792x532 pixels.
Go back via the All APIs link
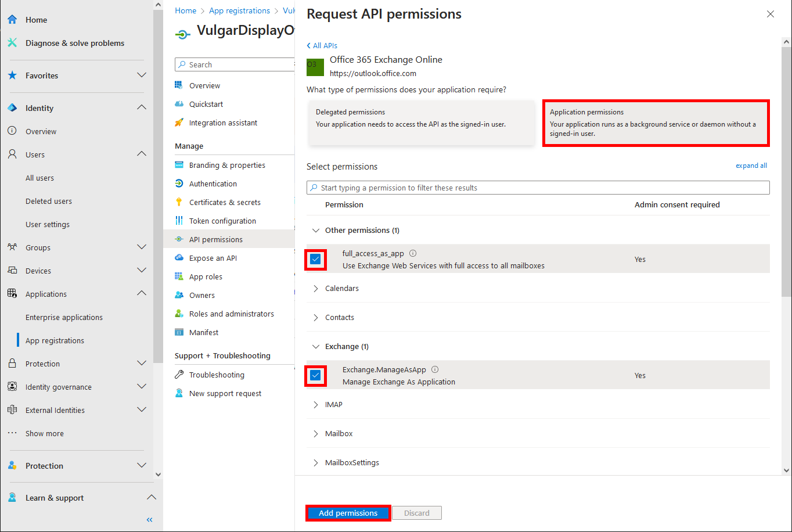tap(322, 45)
